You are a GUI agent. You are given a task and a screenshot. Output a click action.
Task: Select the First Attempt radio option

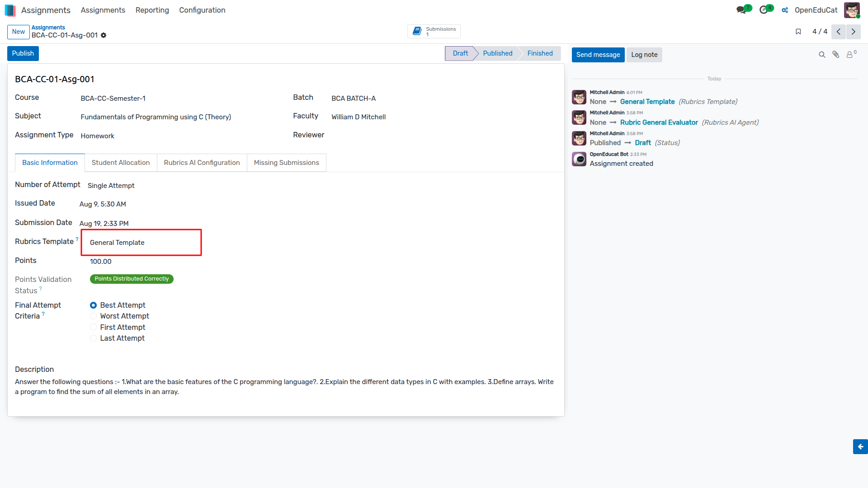click(x=93, y=327)
